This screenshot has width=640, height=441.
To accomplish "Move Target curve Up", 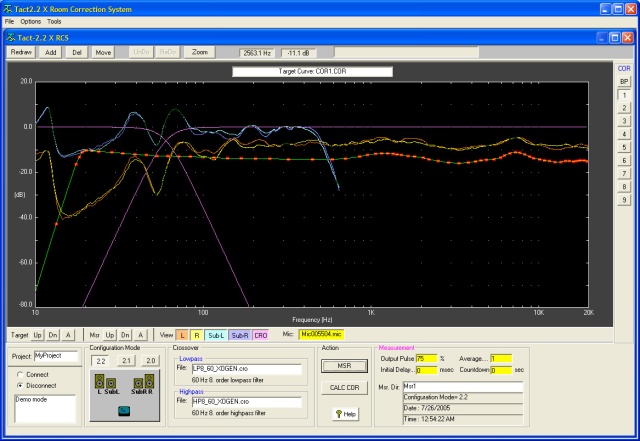I will tap(38, 335).
